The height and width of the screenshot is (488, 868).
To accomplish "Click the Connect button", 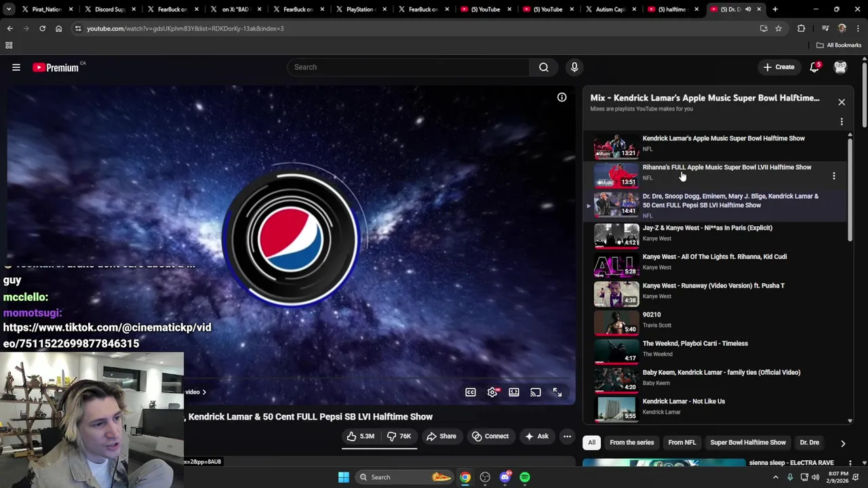I will (x=490, y=436).
